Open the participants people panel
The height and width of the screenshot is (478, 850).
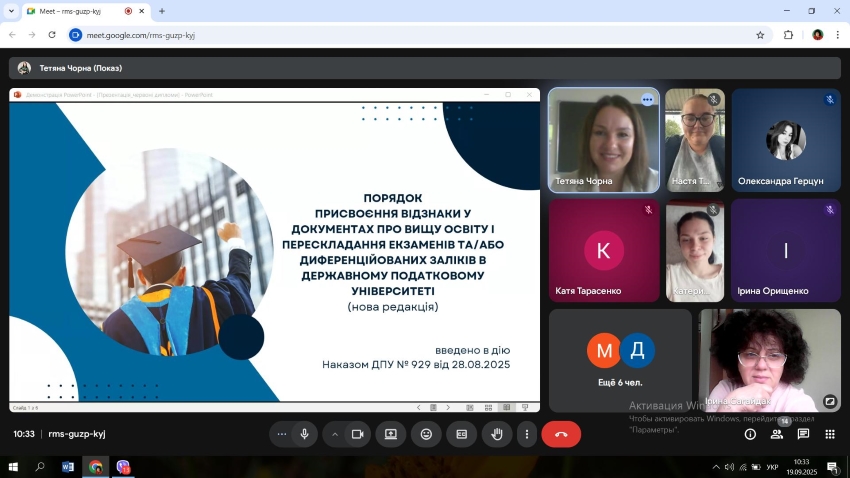point(777,434)
